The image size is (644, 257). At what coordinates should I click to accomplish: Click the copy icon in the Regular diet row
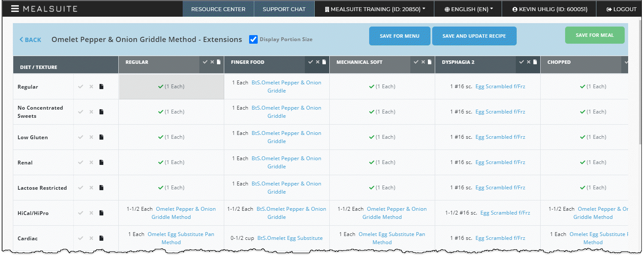[101, 86]
